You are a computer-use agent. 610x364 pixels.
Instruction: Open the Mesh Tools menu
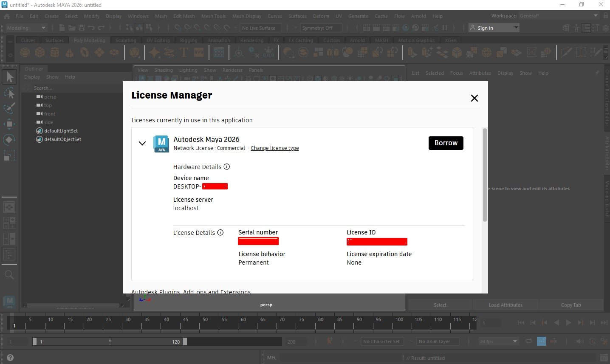pyautogui.click(x=214, y=16)
